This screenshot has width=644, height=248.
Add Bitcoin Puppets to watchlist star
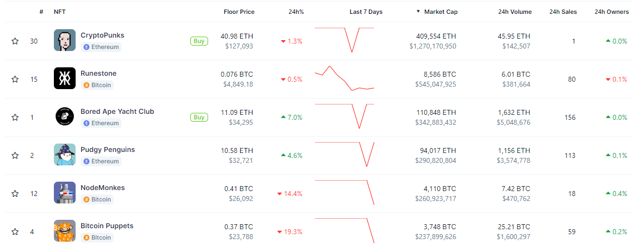[15, 232]
